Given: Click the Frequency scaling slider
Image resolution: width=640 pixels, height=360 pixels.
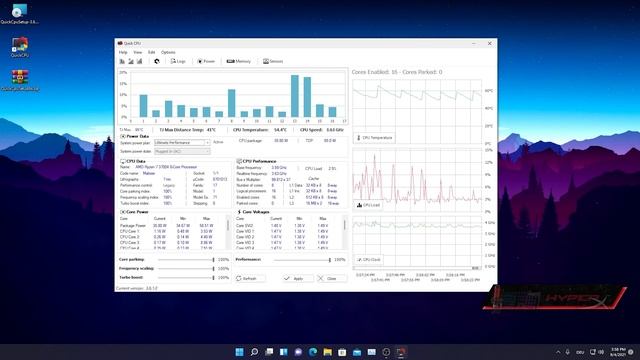Looking at the screenshot, I should point(186,269).
